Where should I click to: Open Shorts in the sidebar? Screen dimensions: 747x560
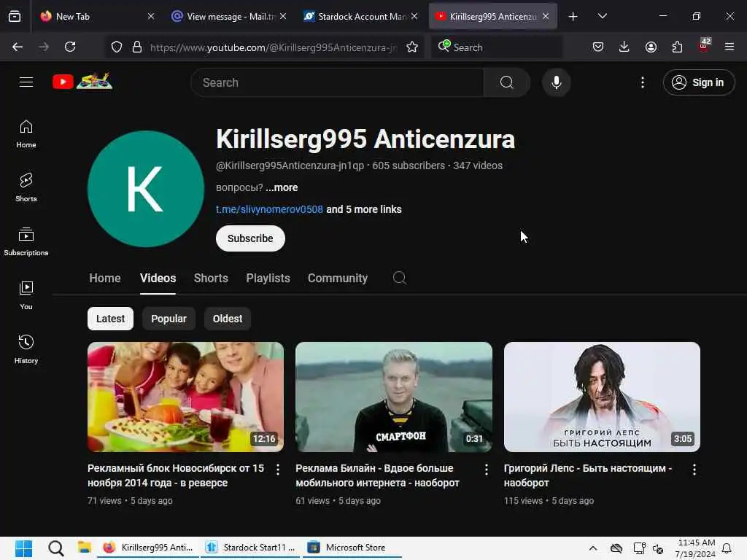(26, 187)
